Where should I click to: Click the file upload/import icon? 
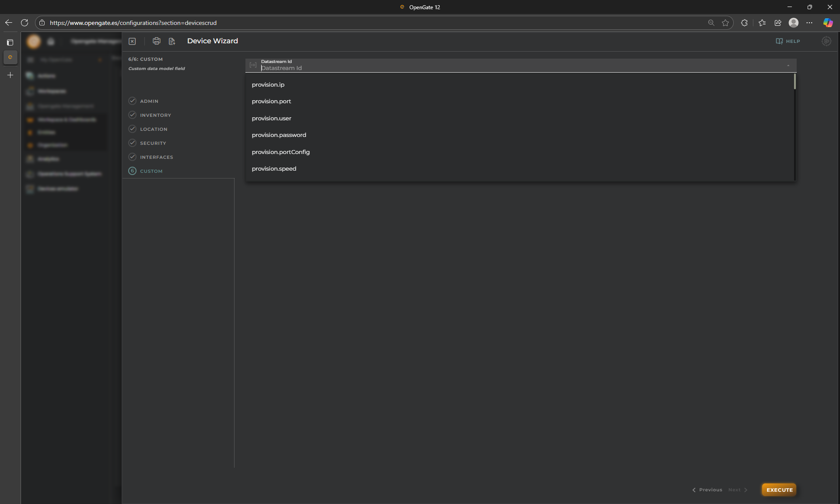pos(172,41)
